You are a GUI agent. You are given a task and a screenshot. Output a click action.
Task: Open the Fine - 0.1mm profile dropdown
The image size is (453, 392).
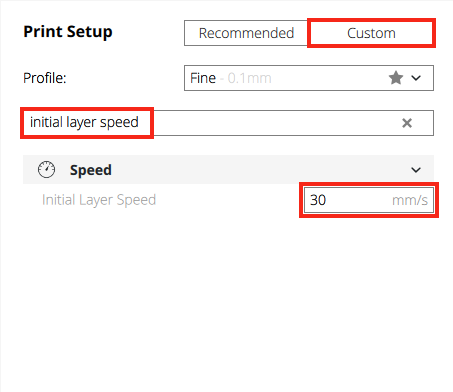[309, 78]
